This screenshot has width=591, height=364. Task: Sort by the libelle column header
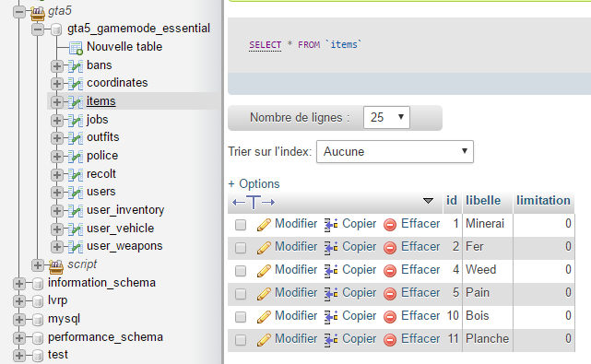pos(483,201)
